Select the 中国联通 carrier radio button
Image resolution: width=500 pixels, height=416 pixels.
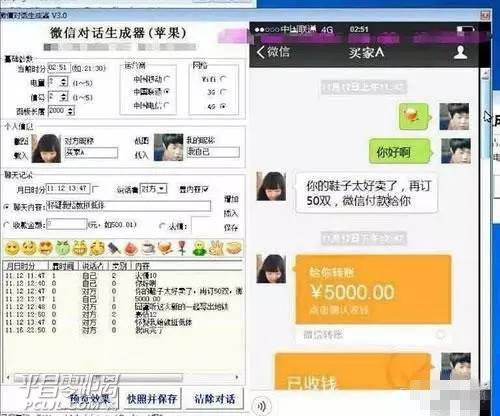pos(167,91)
